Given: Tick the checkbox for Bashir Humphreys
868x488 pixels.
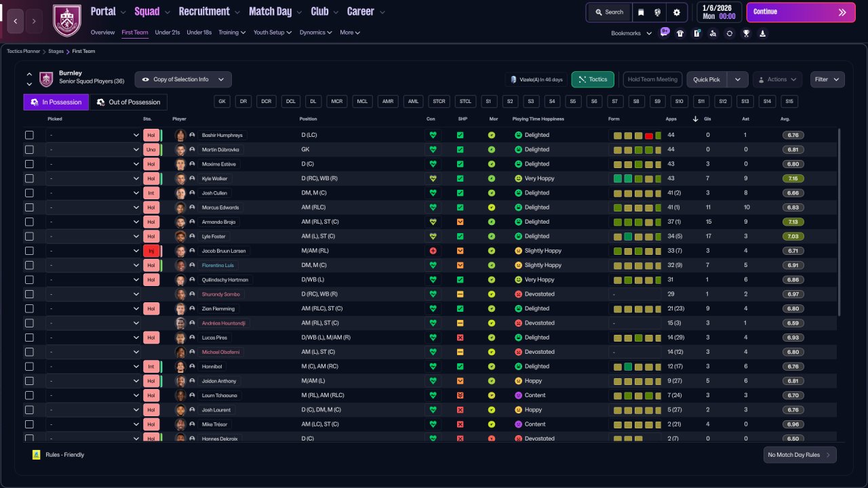Looking at the screenshot, I should click(x=29, y=135).
